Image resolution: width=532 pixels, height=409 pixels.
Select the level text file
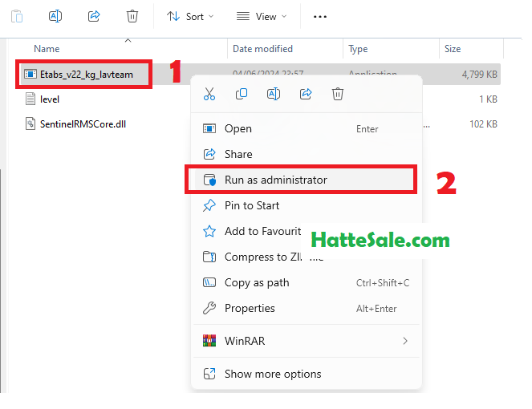pyautogui.click(x=50, y=99)
